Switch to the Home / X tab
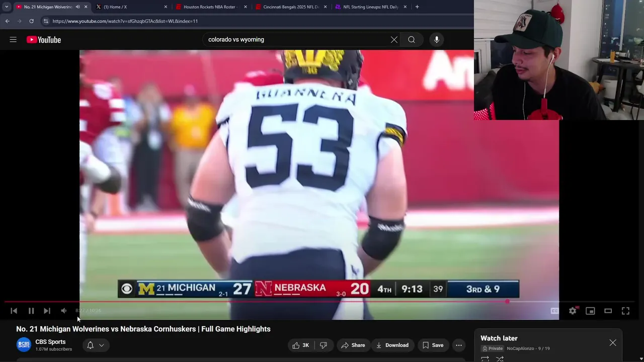The width and height of the screenshot is (644, 362). point(132,7)
